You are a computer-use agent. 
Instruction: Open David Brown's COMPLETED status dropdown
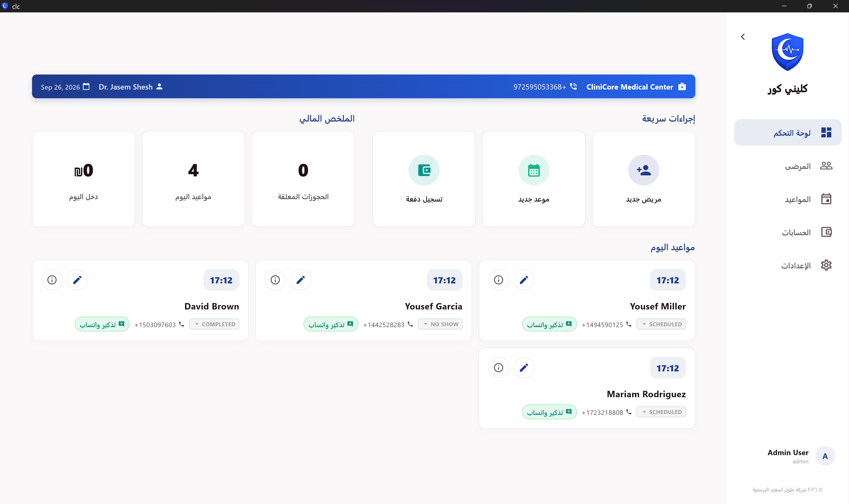pos(214,324)
